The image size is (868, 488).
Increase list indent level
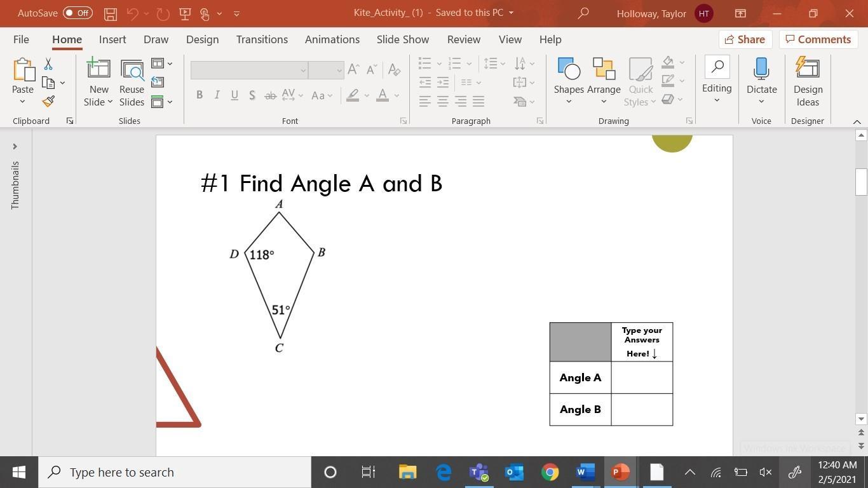click(x=443, y=82)
